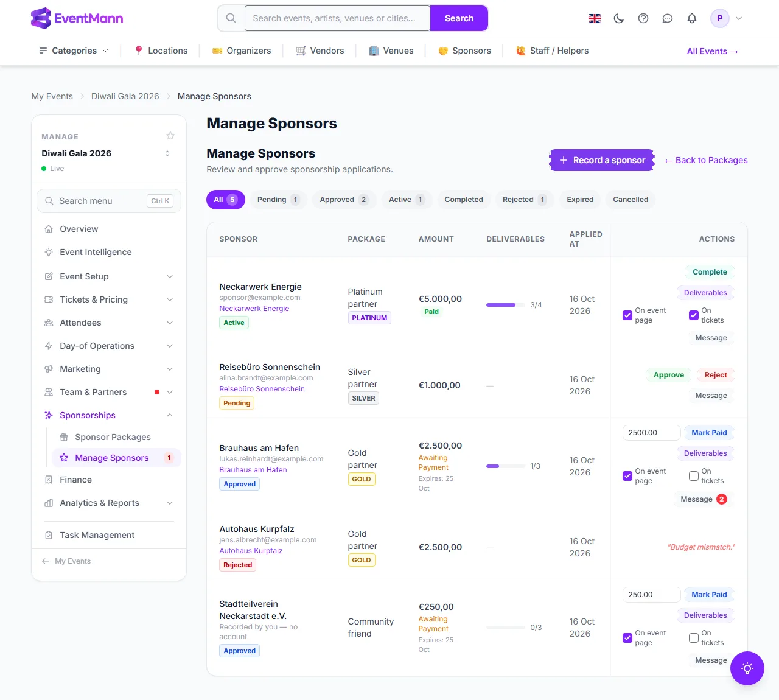This screenshot has width=779, height=700.
Task: Check On tickets for Stadtteilverein Neckarstadt
Action: pyautogui.click(x=694, y=638)
